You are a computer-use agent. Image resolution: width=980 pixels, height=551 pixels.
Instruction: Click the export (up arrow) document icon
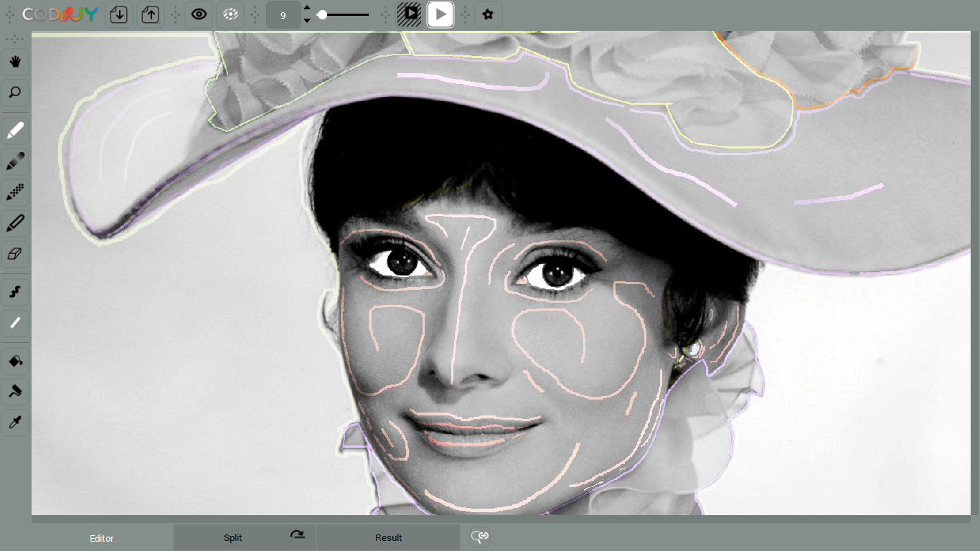coord(150,14)
